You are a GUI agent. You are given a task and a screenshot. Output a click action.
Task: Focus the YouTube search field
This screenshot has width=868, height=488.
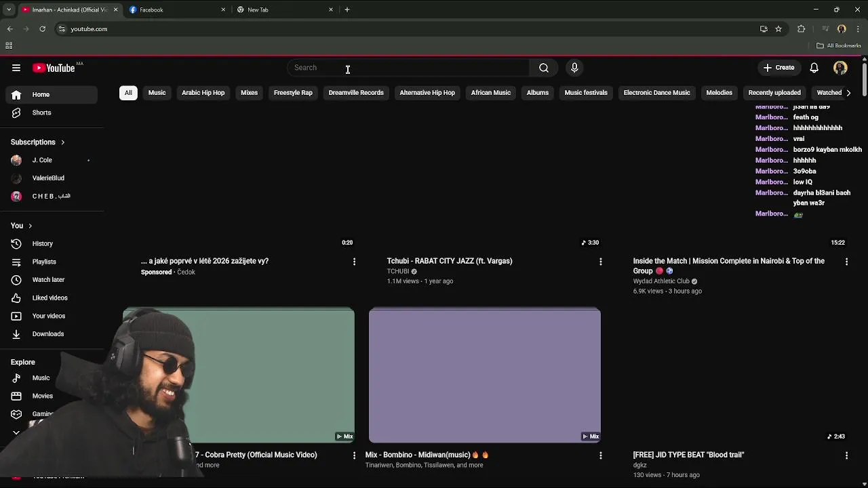(x=409, y=68)
